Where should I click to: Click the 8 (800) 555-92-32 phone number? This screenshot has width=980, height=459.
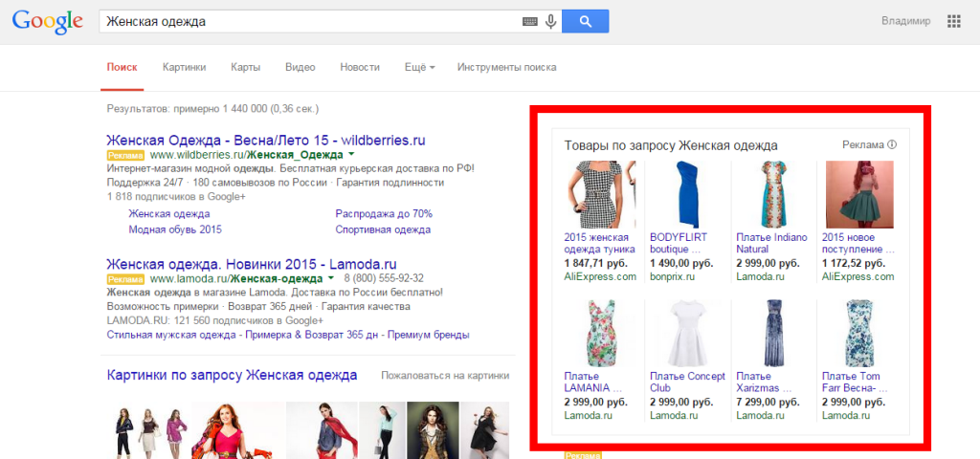[384, 278]
